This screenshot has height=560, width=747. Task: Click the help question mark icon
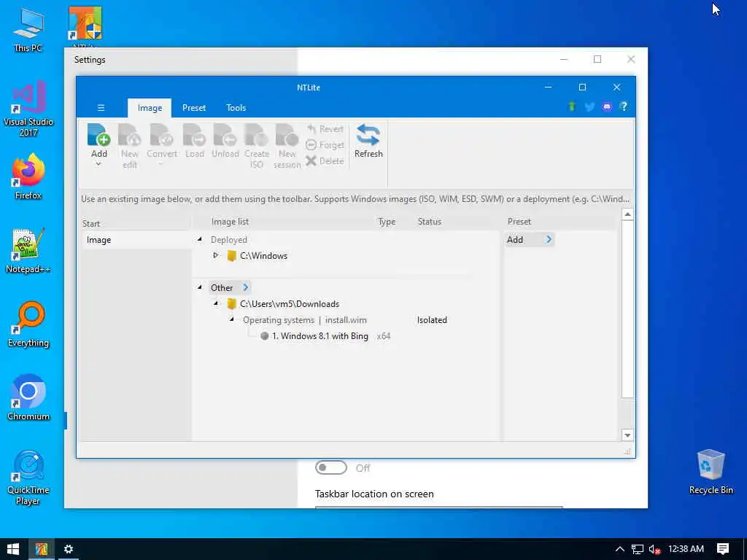point(624,106)
